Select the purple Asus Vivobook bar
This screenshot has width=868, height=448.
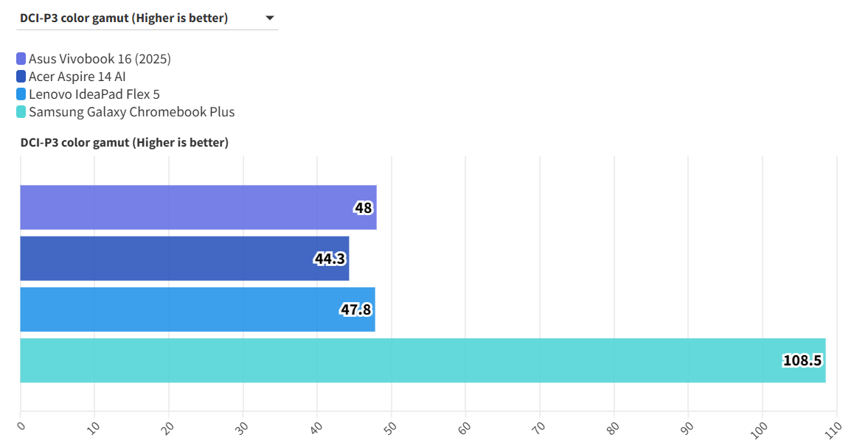[184, 208]
